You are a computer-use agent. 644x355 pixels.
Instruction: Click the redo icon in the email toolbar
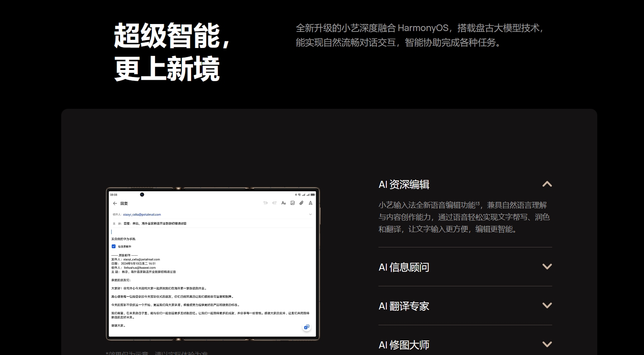[x=275, y=203]
